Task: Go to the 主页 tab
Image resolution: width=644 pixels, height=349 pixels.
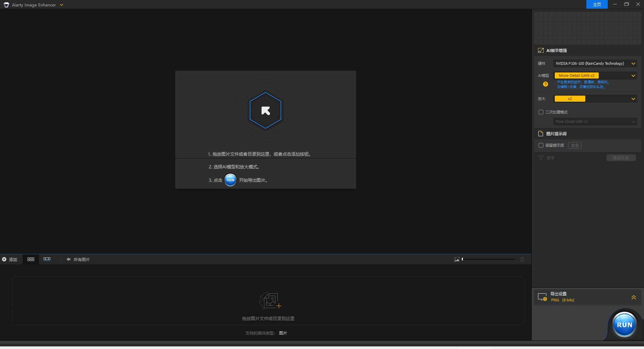Action: click(597, 4)
